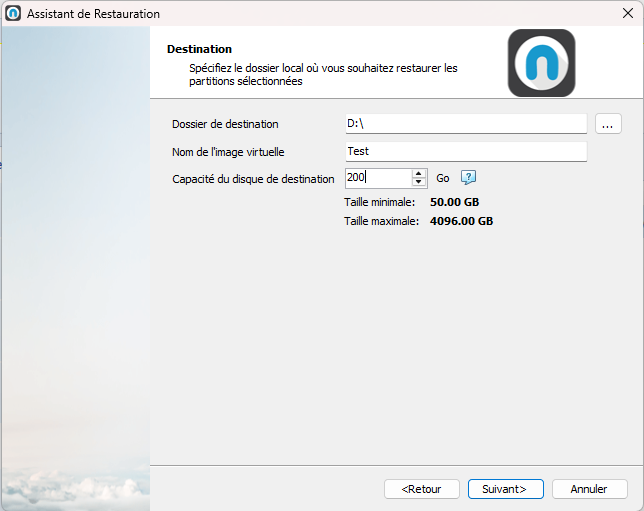Click the Go unit label

(442, 178)
